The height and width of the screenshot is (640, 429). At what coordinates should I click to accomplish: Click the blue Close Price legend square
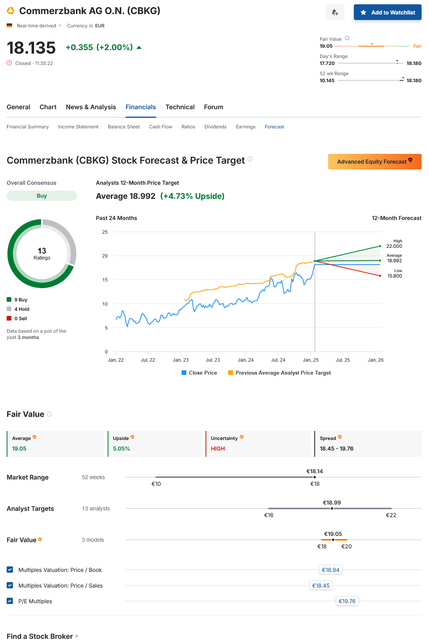184,373
